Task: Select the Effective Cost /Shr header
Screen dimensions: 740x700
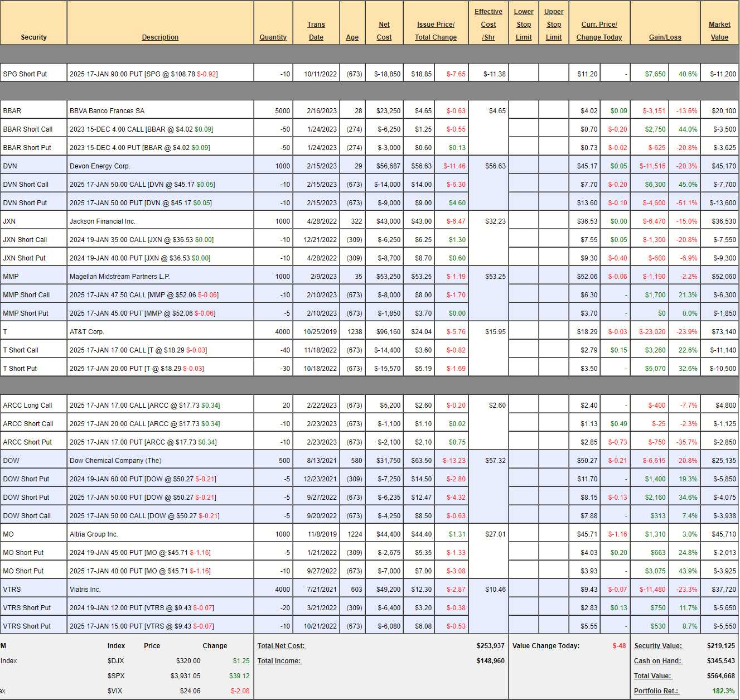Action: pos(489,25)
